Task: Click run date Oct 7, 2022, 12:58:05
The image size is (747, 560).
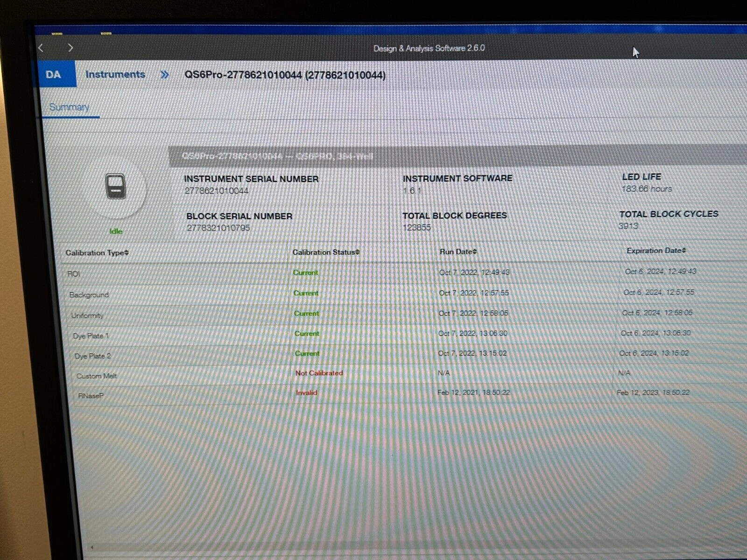Action: tap(473, 313)
